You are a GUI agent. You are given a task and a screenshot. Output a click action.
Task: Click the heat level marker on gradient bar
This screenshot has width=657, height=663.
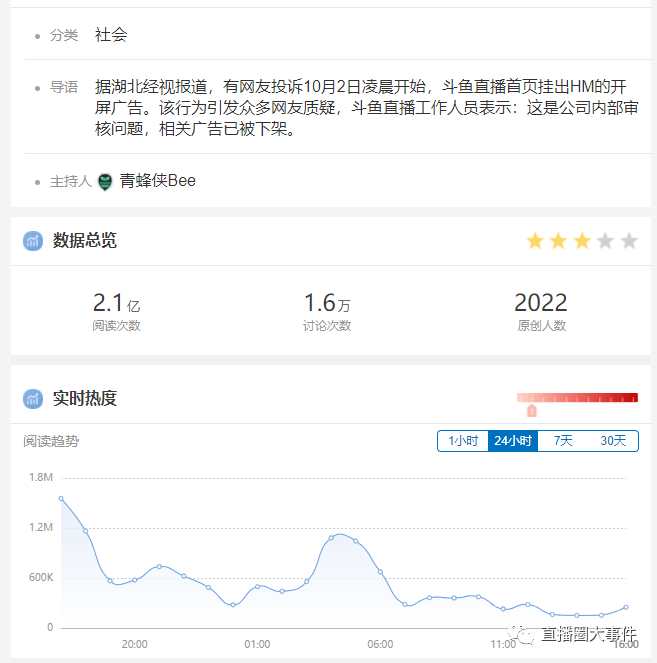tap(532, 411)
